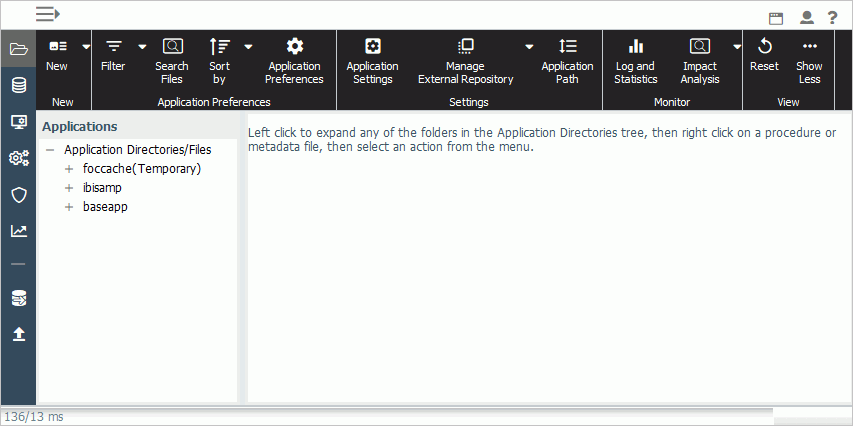The image size is (853, 426).
Task: Open the shield security sidebar icon
Action: [18, 195]
